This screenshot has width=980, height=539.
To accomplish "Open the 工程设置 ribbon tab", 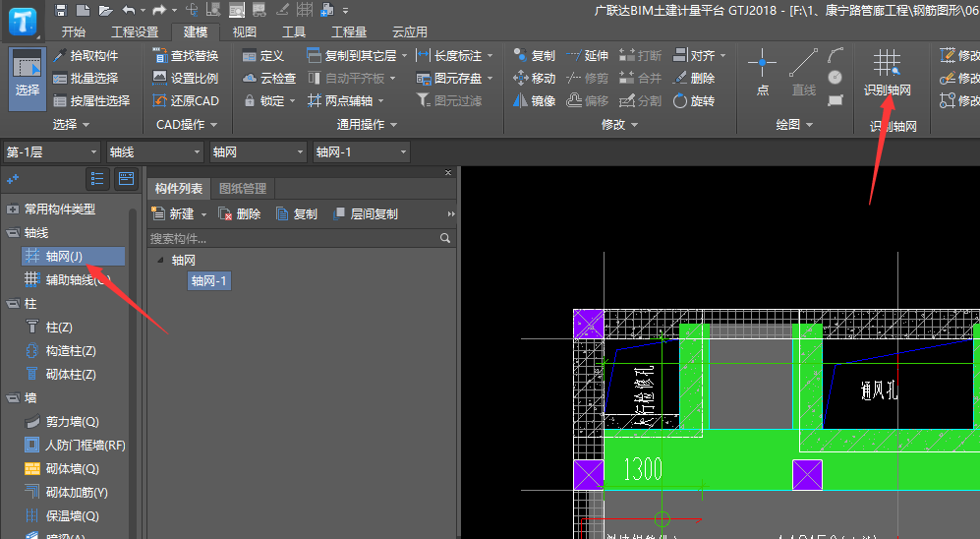I will pyautogui.click(x=135, y=31).
